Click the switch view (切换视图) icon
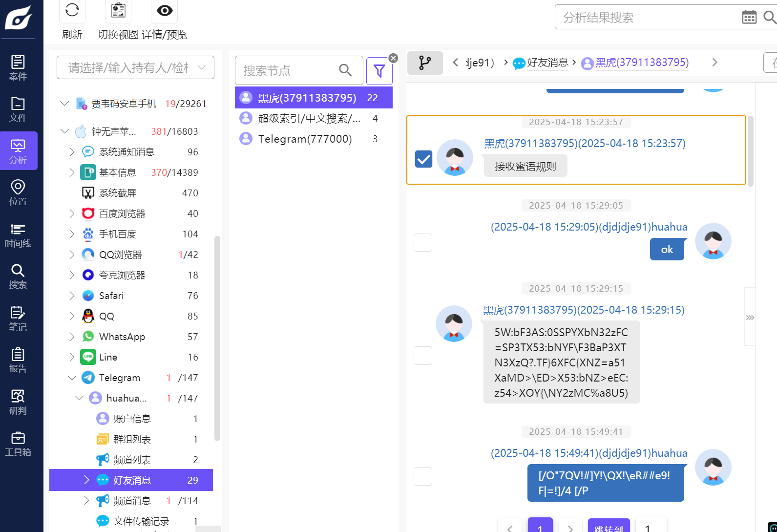 [118, 10]
